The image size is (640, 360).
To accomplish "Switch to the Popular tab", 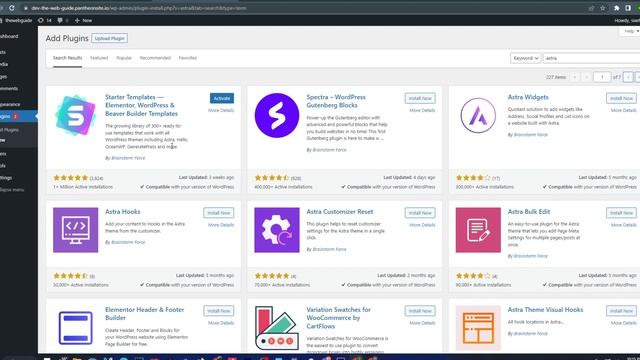I will pyautogui.click(x=124, y=58).
